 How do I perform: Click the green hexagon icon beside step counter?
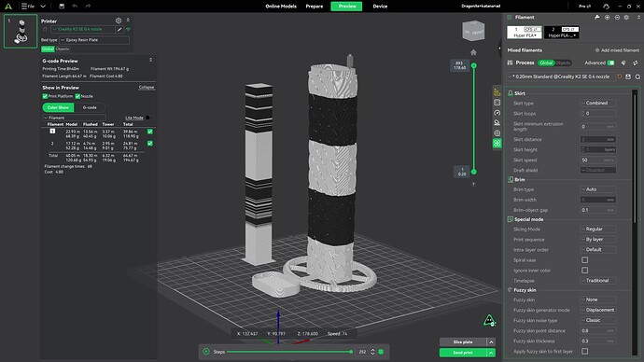point(381,352)
